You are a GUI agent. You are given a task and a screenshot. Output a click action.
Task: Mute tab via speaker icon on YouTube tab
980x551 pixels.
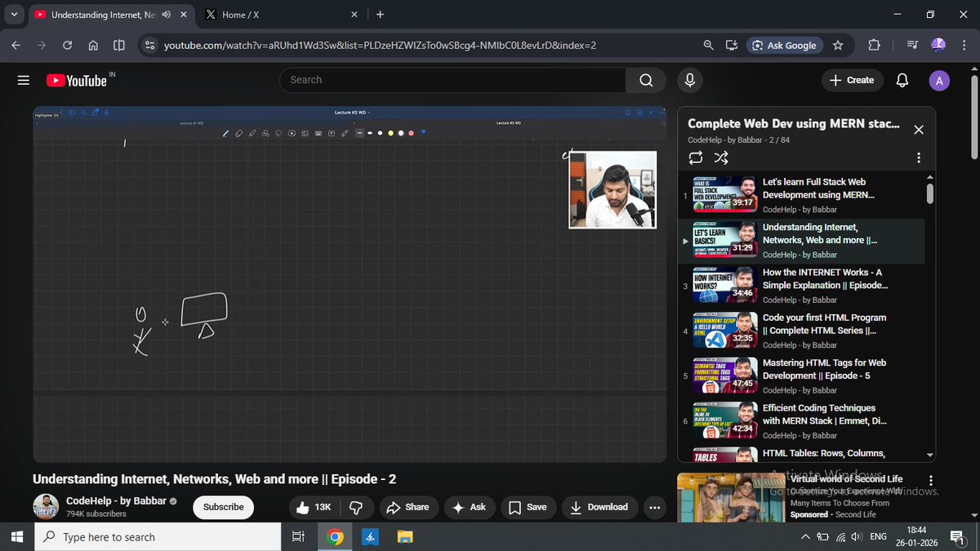coord(167,15)
